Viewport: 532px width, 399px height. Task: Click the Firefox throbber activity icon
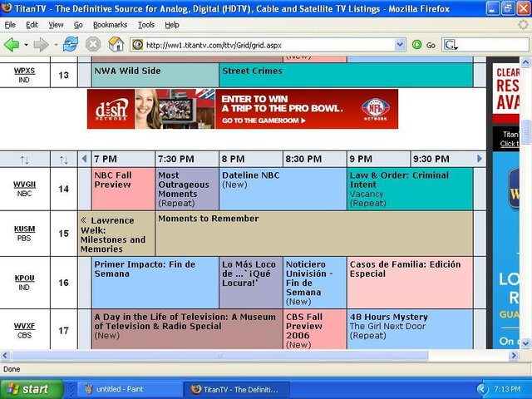pos(524,25)
